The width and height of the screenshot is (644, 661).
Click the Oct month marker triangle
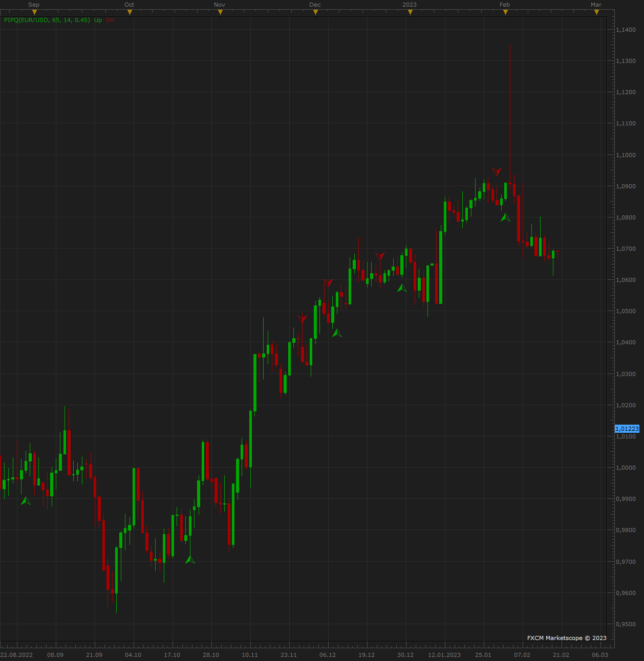[130, 13]
